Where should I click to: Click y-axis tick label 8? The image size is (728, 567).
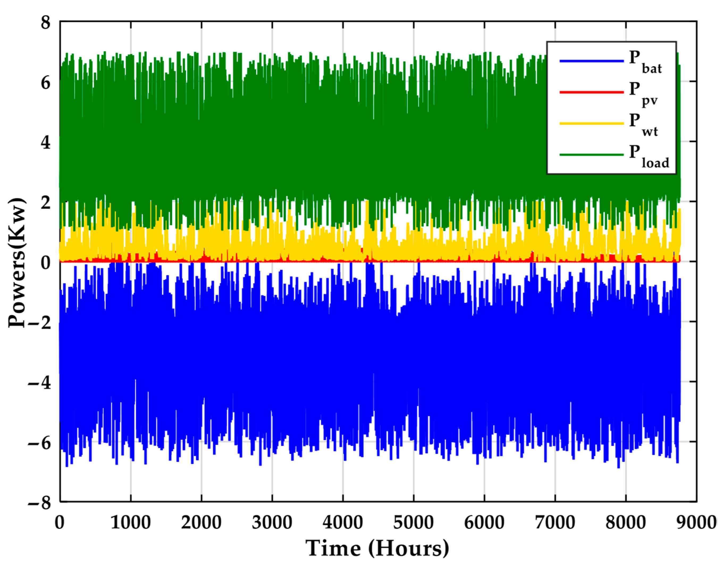coord(46,23)
